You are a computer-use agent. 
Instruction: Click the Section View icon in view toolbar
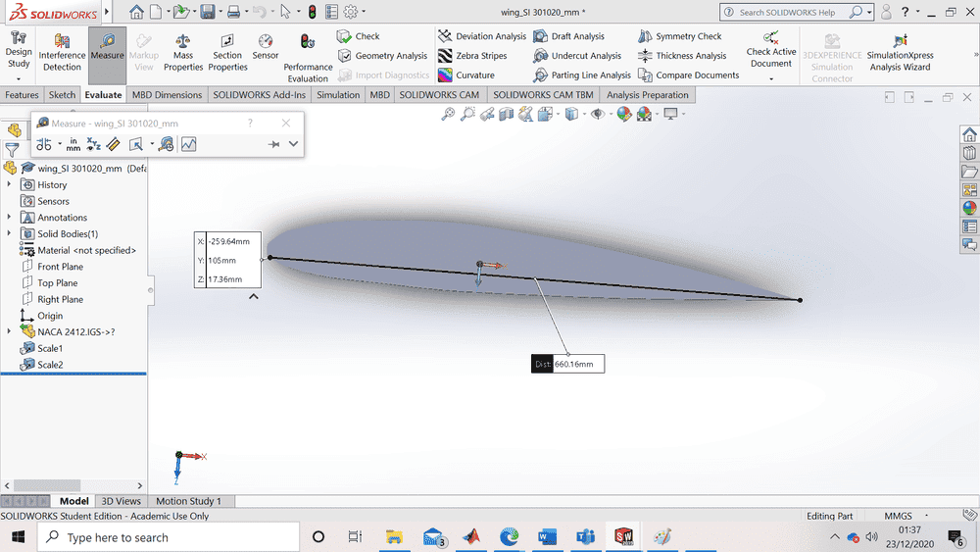507,114
